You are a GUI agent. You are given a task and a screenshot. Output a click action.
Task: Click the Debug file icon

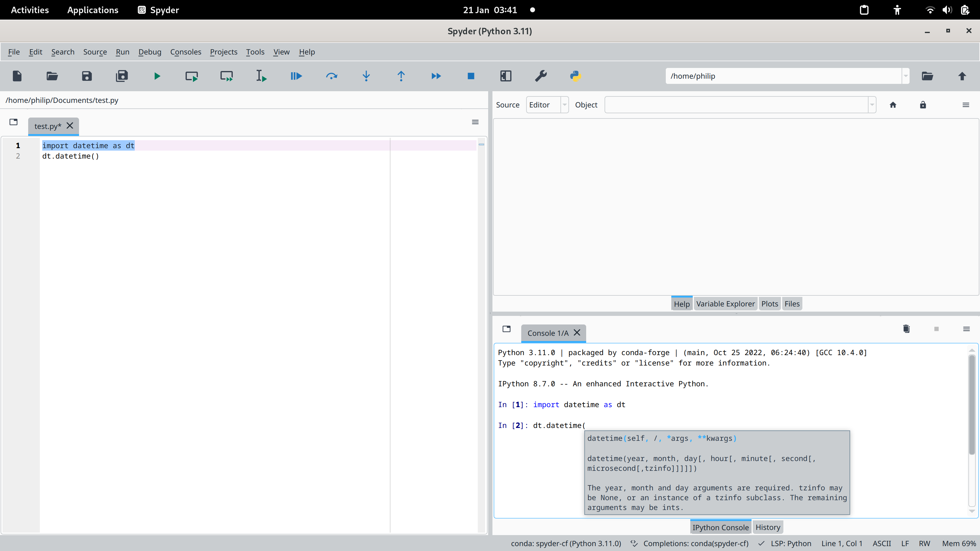click(x=296, y=76)
